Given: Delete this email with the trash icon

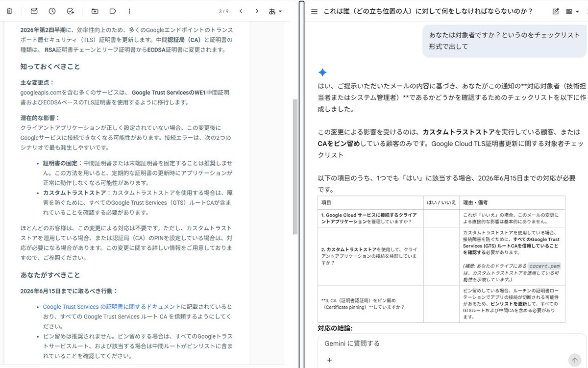Looking at the screenshot, I should pos(9,11).
